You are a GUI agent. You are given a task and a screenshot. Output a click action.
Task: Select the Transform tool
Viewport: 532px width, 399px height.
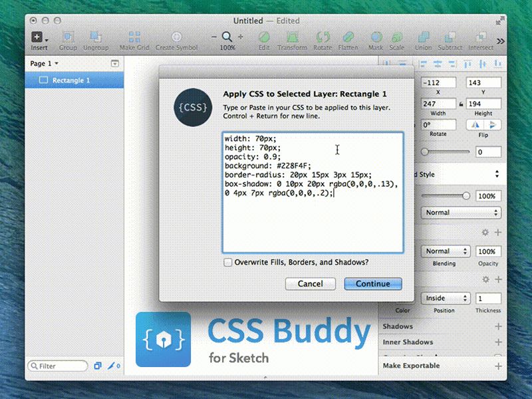(292, 37)
